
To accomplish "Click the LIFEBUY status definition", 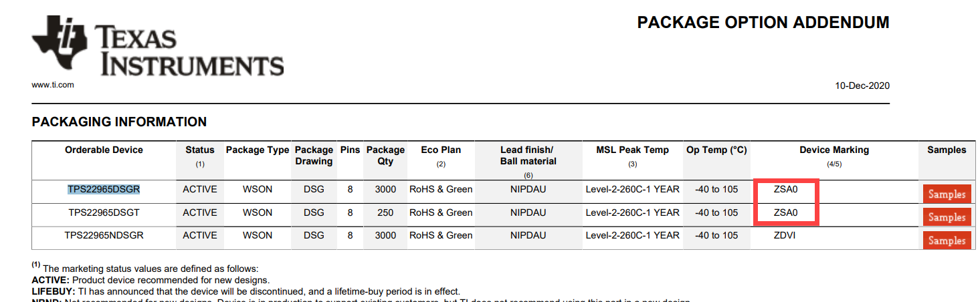I will [246, 291].
